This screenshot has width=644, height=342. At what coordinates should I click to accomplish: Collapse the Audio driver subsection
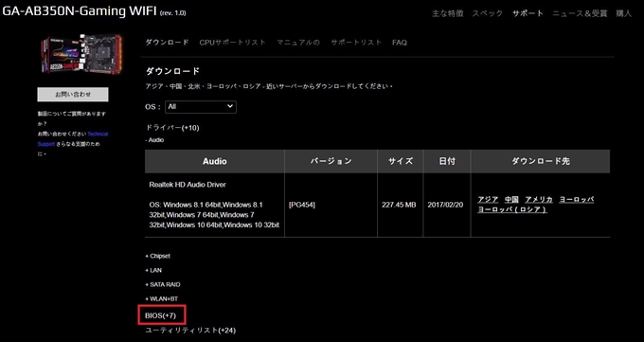coord(154,140)
